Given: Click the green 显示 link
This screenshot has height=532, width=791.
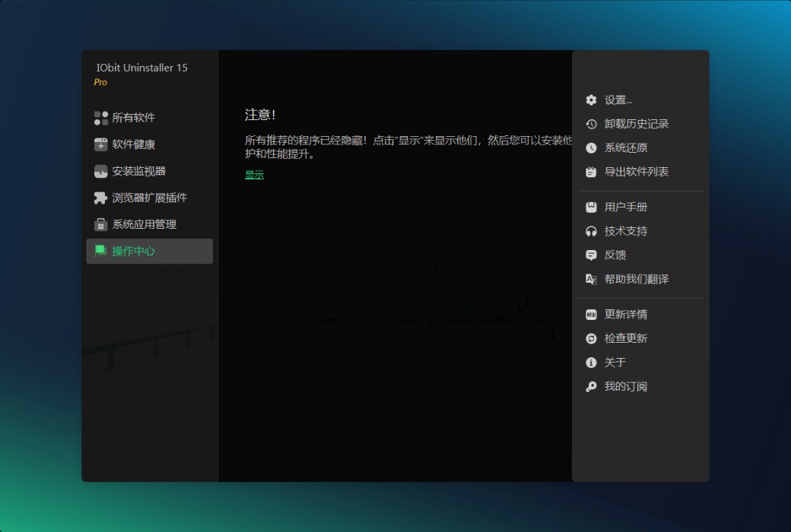Looking at the screenshot, I should click(x=254, y=175).
